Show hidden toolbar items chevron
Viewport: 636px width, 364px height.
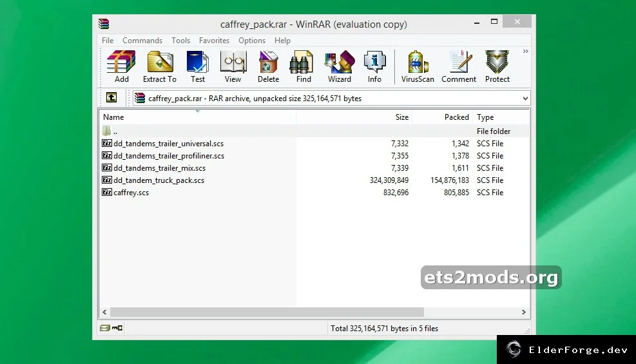[x=525, y=52]
